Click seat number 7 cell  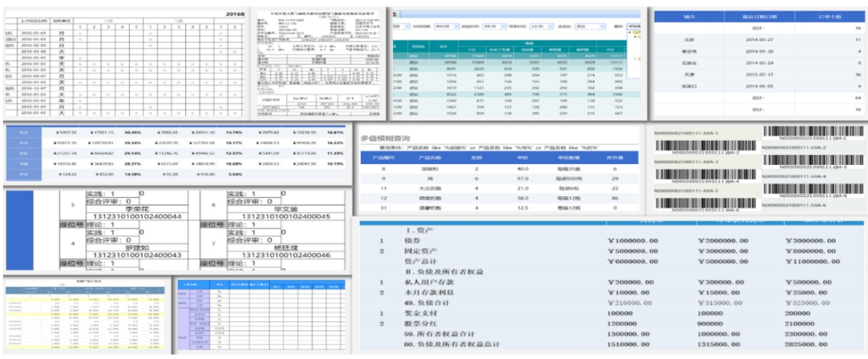click(x=213, y=244)
